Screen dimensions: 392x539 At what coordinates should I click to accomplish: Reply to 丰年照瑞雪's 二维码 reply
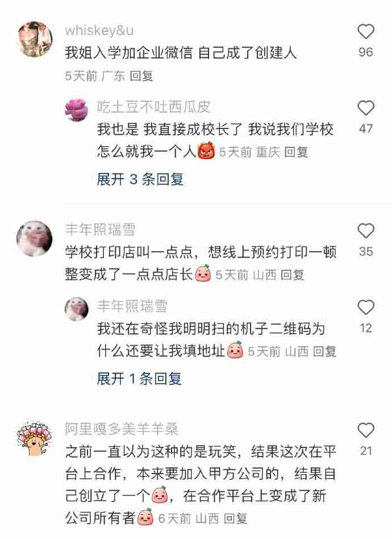324,351
